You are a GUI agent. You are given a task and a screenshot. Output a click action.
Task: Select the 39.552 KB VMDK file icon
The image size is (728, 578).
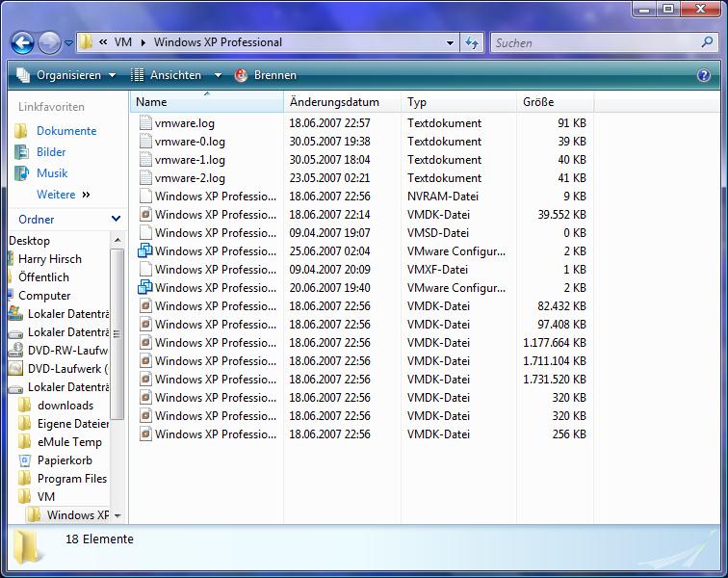coord(145,214)
